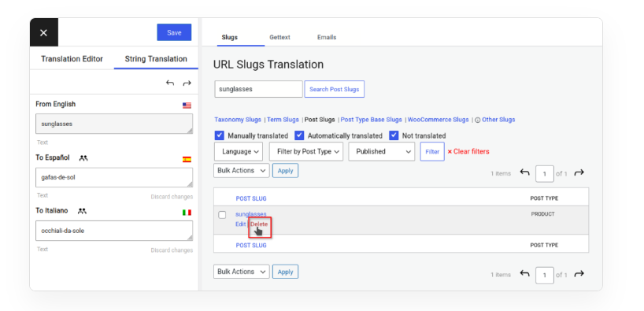Image resolution: width=644 pixels, height=311 pixels.
Task: Click the undo arrow in String Translation panel
Action: tap(170, 83)
